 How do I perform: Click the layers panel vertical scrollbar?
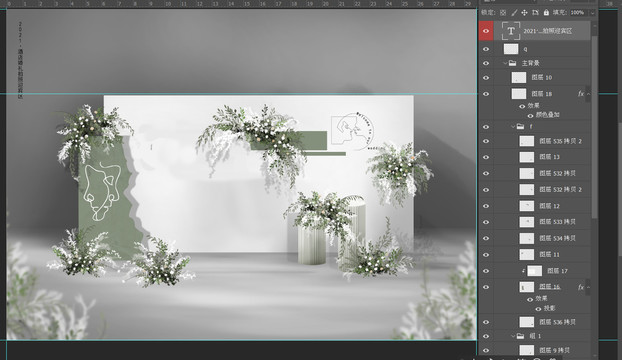click(594, 127)
